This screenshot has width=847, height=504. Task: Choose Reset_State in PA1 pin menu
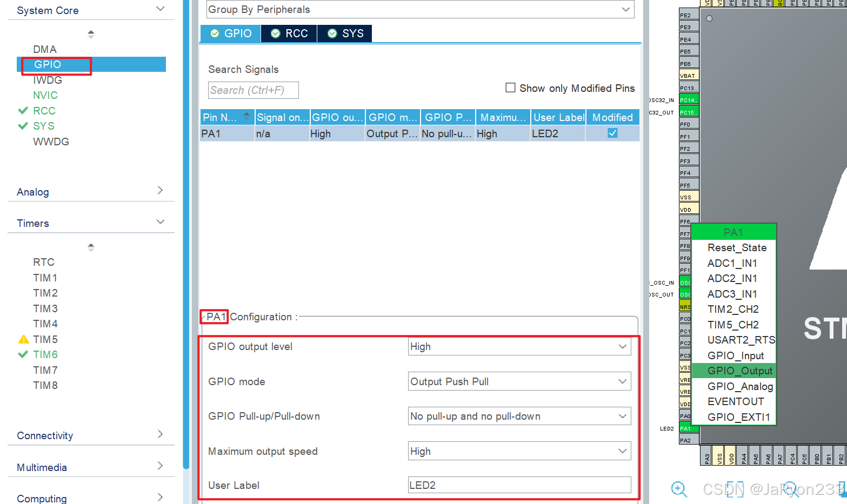click(737, 247)
